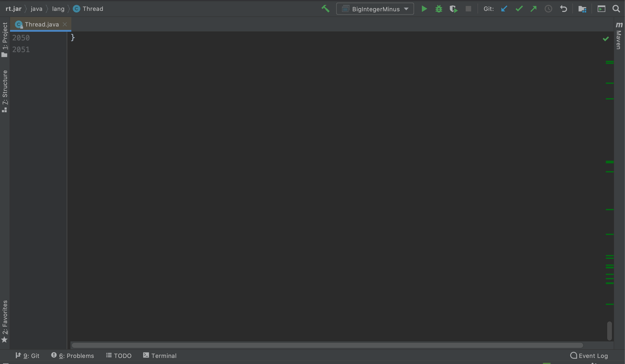Image resolution: width=625 pixels, height=364 pixels.
Task: Click the Stop square button in the toolbar
Action: click(x=468, y=9)
